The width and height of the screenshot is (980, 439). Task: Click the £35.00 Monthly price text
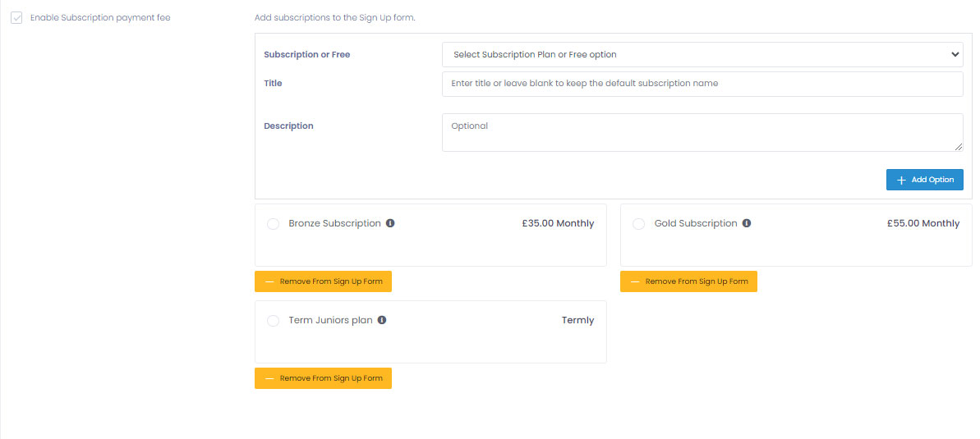pos(558,223)
